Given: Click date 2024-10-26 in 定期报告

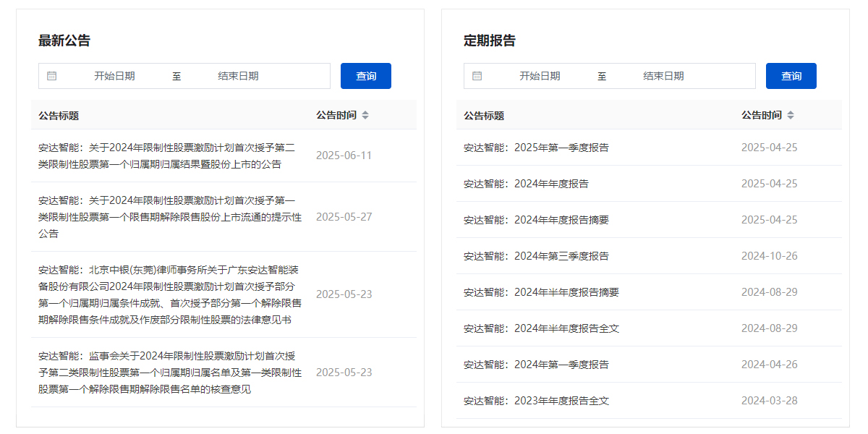Looking at the screenshot, I should 770,256.
